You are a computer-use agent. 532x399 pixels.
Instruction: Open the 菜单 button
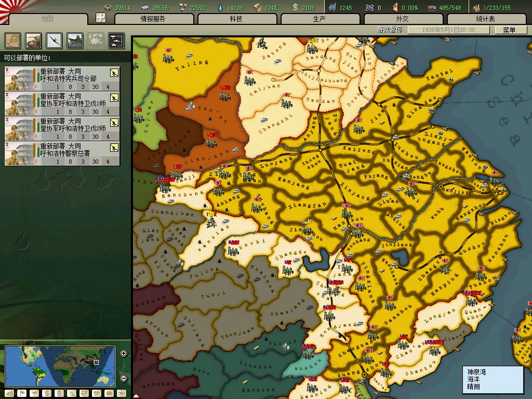coord(510,30)
